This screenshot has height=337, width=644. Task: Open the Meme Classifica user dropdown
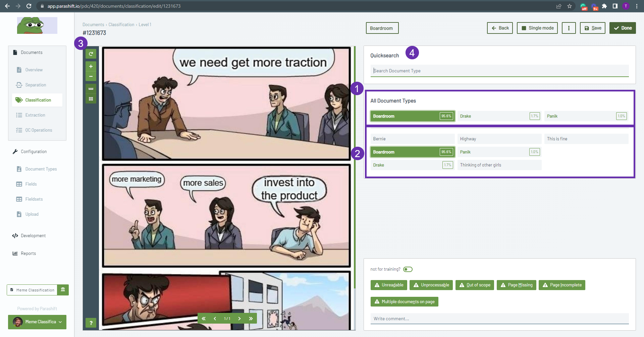click(x=37, y=322)
